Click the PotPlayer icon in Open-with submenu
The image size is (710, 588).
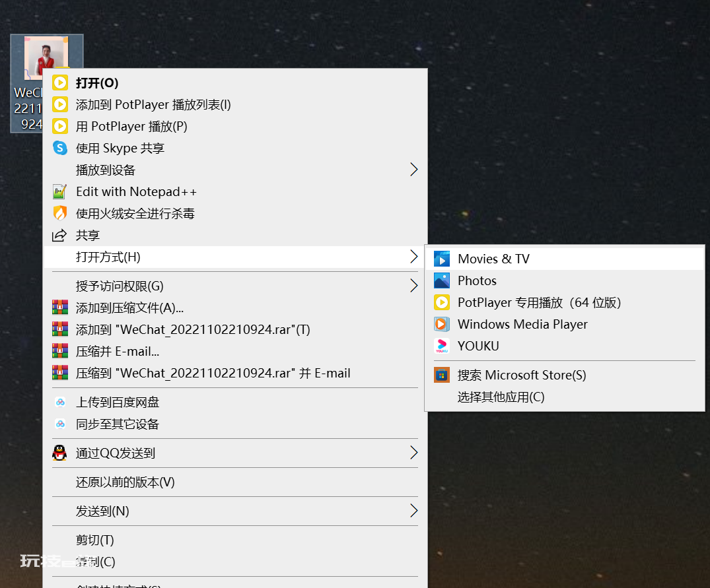(441, 302)
